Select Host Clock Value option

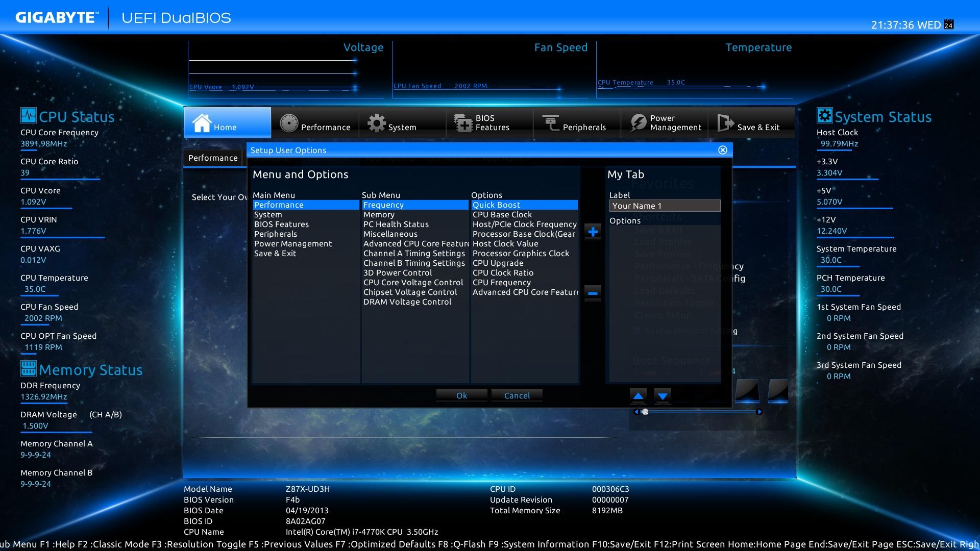click(524, 244)
